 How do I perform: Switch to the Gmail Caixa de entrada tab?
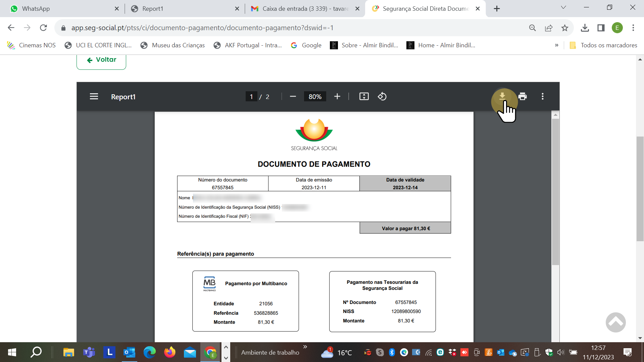[x=302, y=9]
